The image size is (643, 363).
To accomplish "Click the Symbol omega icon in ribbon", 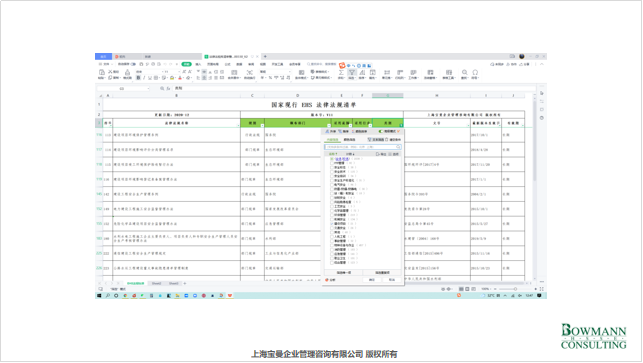I will click(475, 72).
